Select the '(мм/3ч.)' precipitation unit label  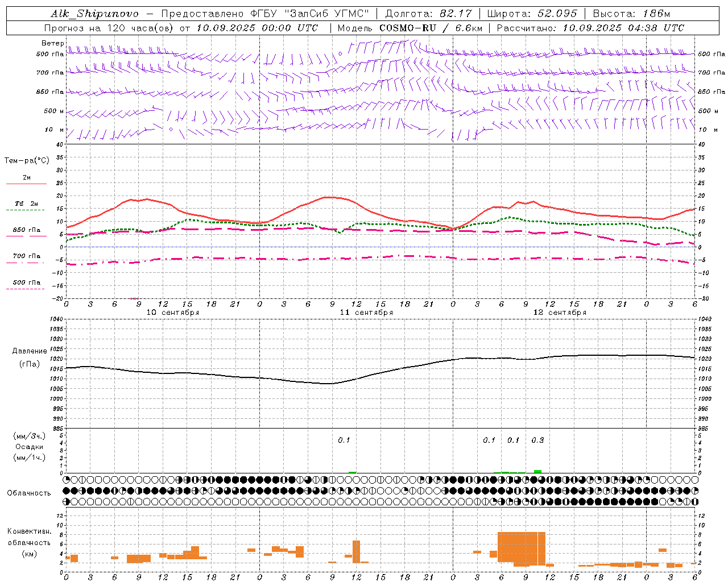click(x=29, y=436)
